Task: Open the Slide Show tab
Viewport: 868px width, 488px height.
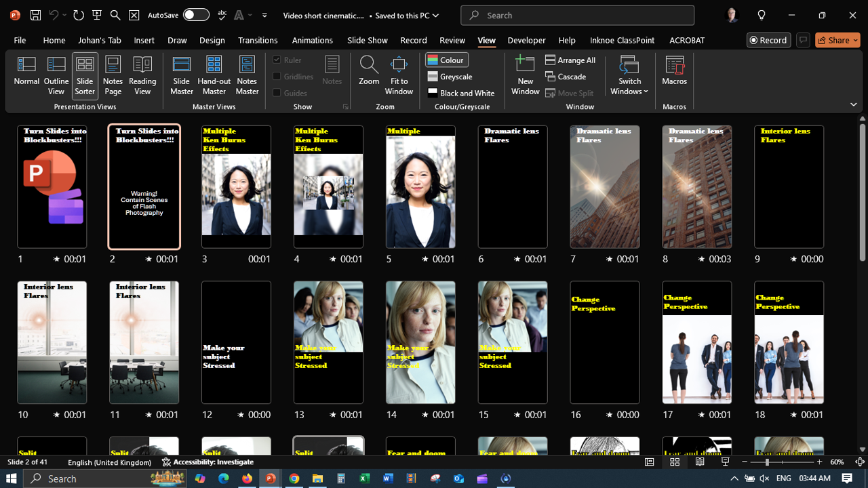Action: click(x=368, y=40)
